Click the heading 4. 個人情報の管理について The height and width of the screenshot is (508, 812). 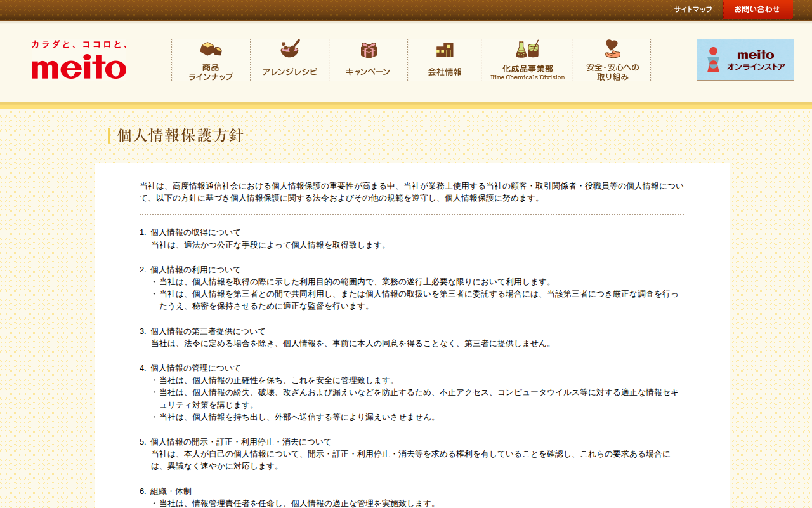pyautogui.click(x=190, y=368)
